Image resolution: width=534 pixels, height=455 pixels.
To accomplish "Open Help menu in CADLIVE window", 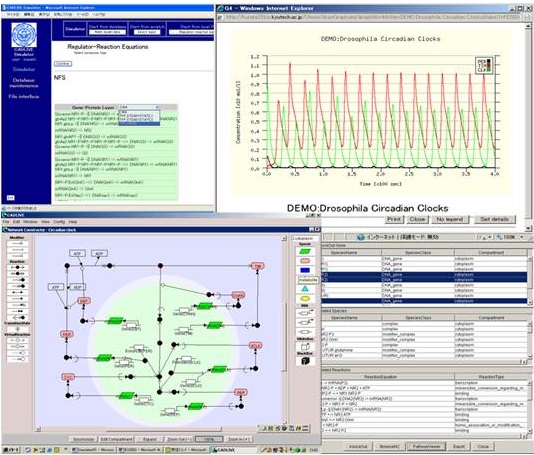I will 73,222.
